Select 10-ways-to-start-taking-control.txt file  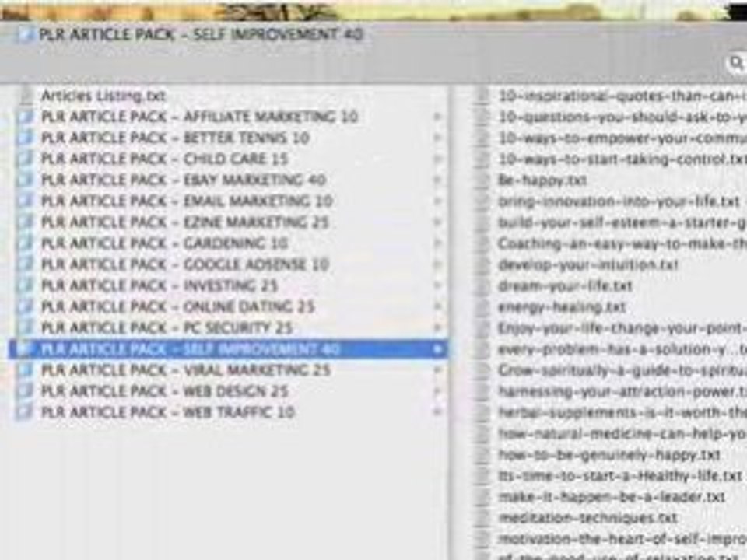622,159
